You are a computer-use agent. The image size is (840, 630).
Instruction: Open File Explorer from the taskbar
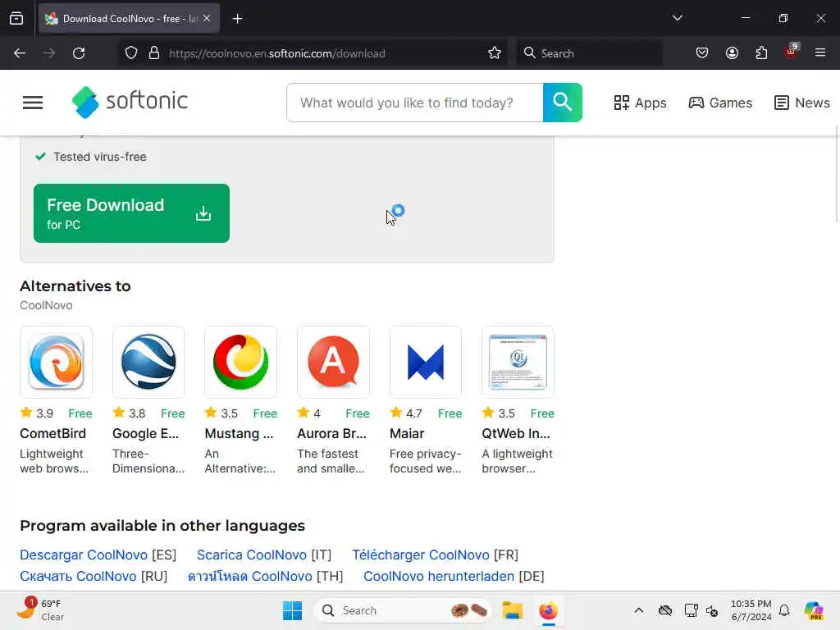coord(512,610)
